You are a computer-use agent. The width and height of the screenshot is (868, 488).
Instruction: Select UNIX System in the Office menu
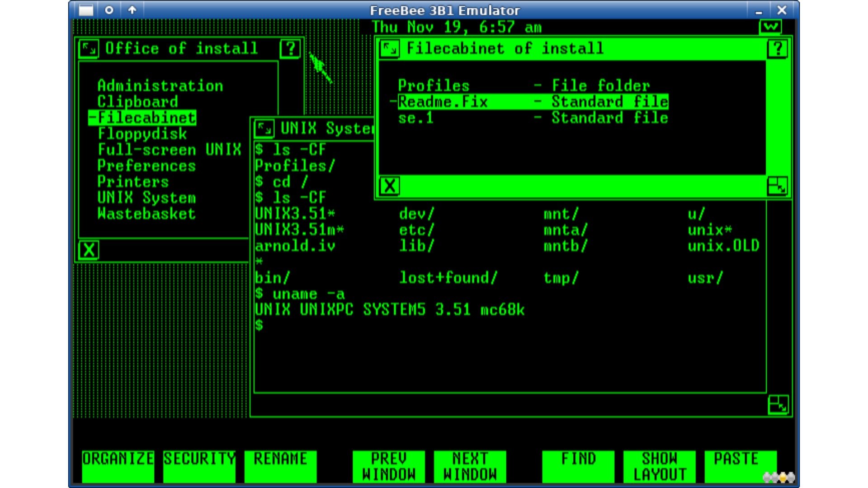[x=147, y=198]
